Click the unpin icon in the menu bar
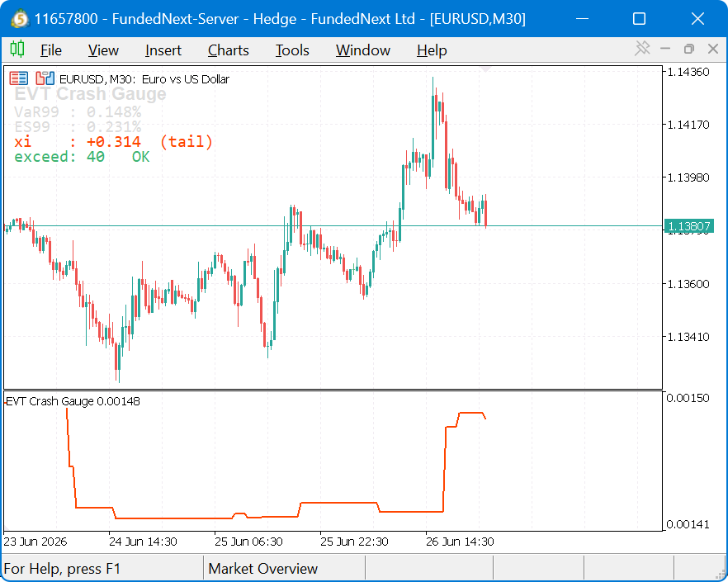 click(x=642, y=49)
